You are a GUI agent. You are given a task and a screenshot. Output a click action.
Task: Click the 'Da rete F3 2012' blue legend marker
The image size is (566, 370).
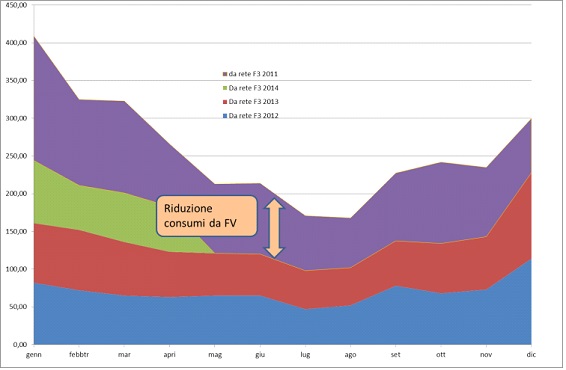click(225, 116)
